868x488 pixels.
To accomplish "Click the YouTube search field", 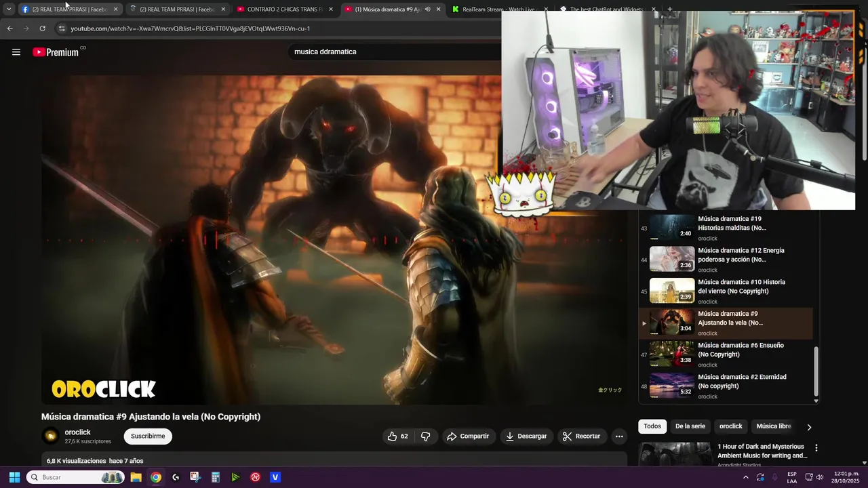I will tap(393, 52).
